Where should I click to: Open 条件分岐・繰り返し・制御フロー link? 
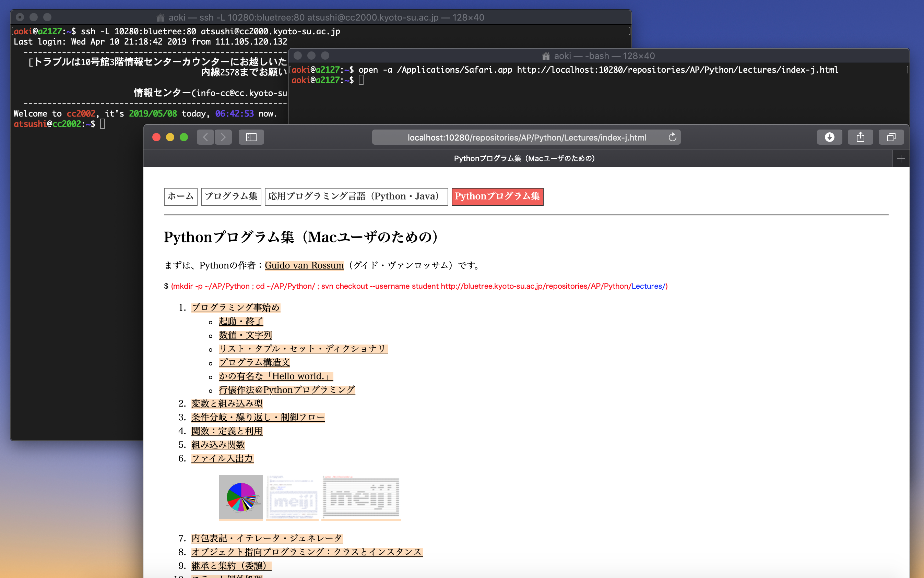[258, 418]
